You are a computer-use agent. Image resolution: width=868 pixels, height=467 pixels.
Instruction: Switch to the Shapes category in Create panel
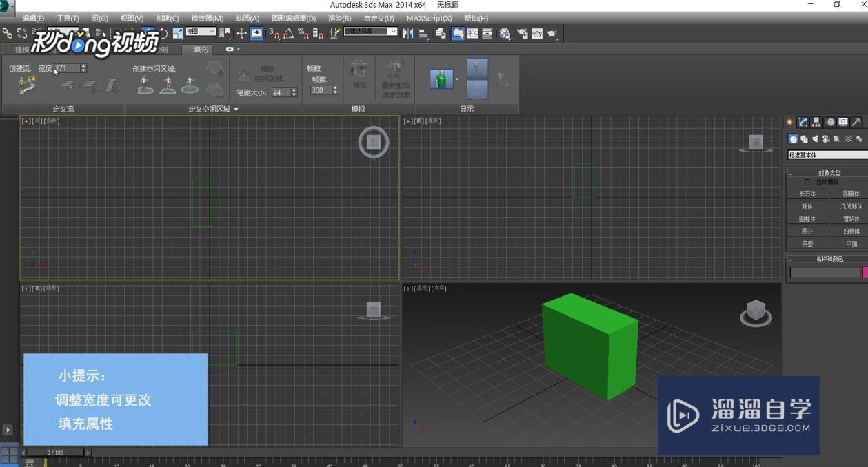805,138
